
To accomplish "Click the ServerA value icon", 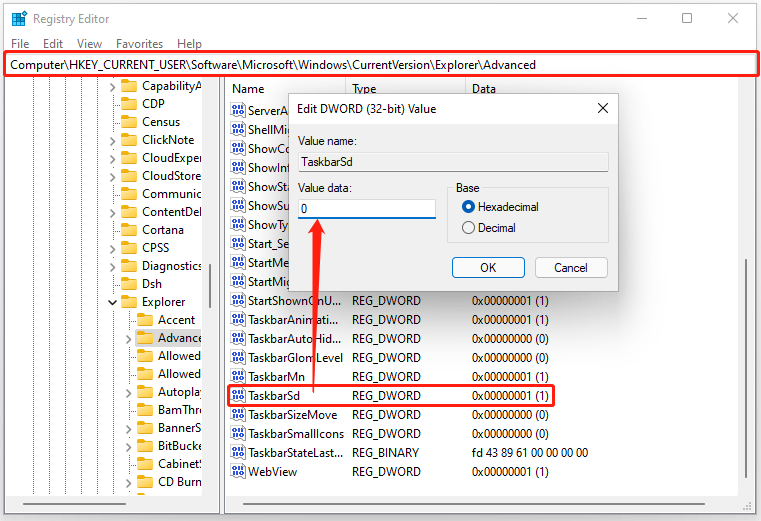I will tap(238, 110).
